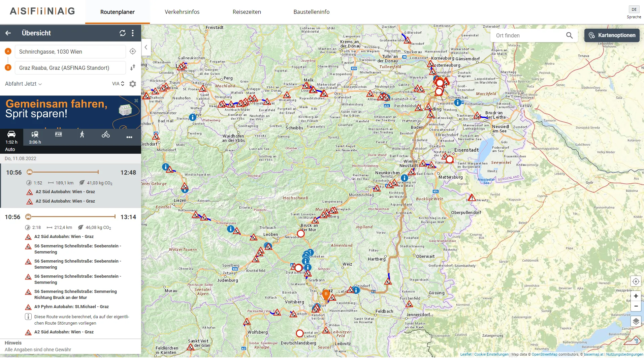The height and width of the screenshot is (358, 644).
Task: Zoom in the map with plus
Action: (x=636, y=296)
